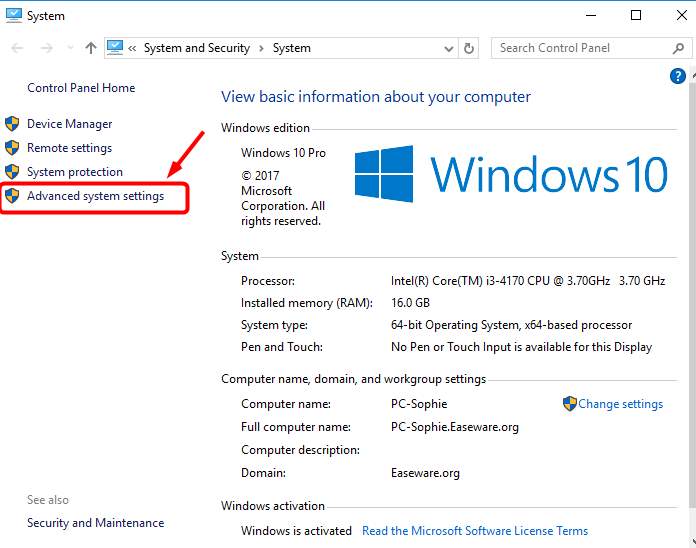Expand the address bar history dropdown
696x548 pixels.
point(449,48)
